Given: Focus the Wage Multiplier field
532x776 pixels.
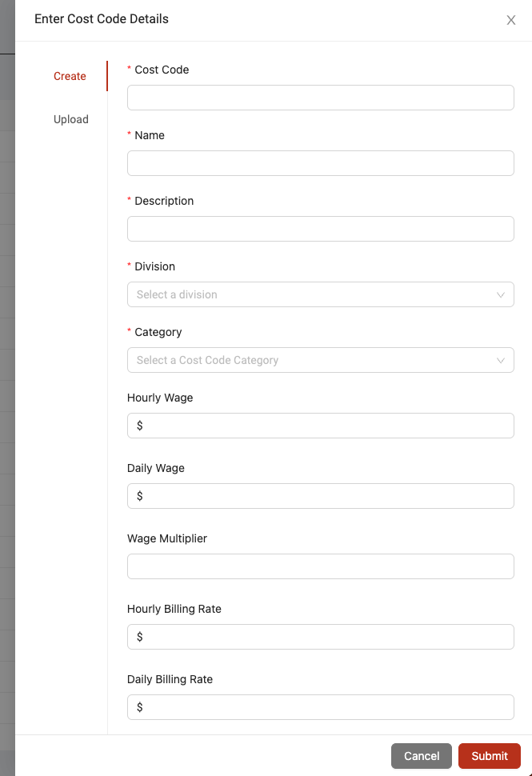Looking at the screenshot, I should click(321, 566).
